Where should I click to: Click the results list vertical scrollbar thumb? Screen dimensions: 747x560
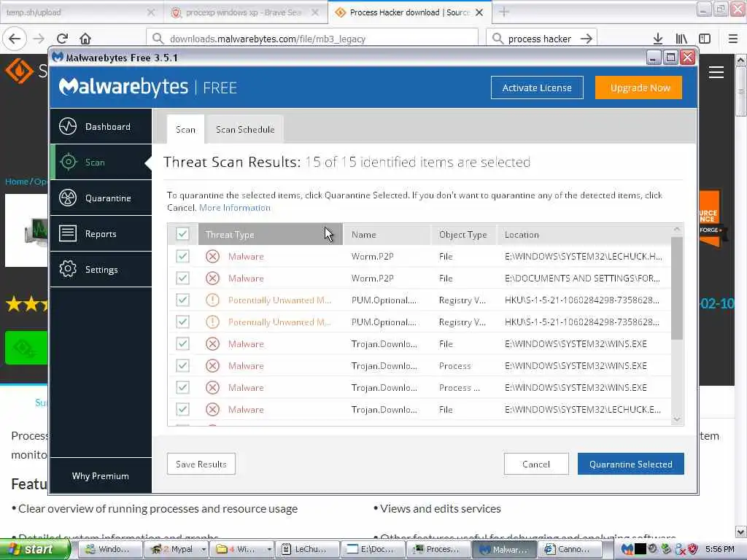pyautogui.click(x=677, y=288)
